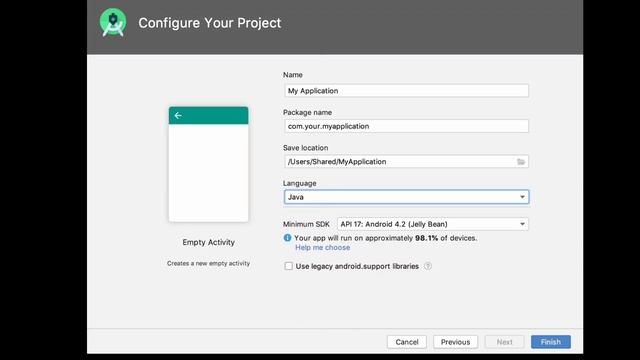Enable Use legacy android.support libraries checkbox

[x=289, y=266]
